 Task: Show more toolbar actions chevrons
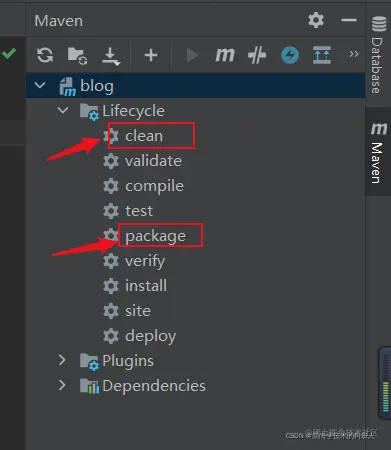[354, 54]
